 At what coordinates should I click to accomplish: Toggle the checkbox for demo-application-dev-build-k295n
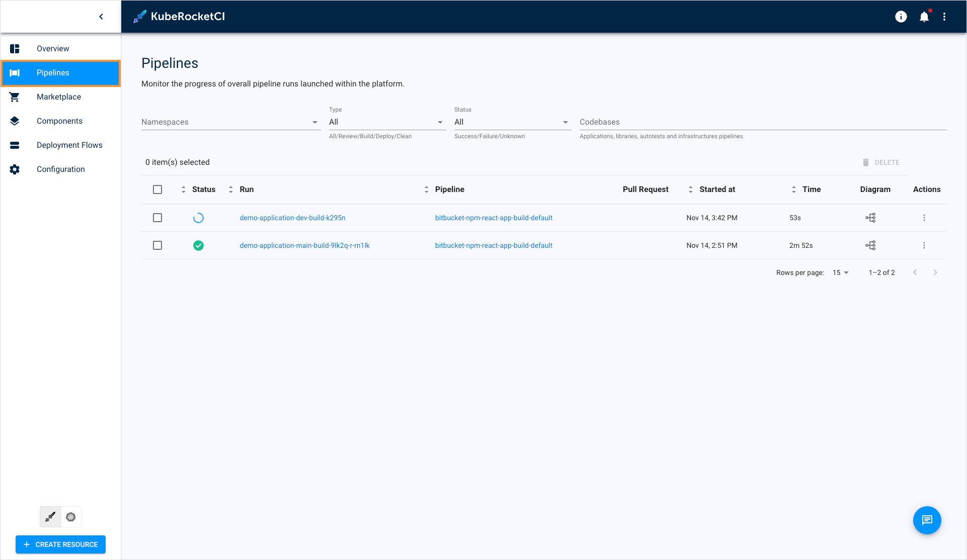pyautogui.click(x=158, y=217)
